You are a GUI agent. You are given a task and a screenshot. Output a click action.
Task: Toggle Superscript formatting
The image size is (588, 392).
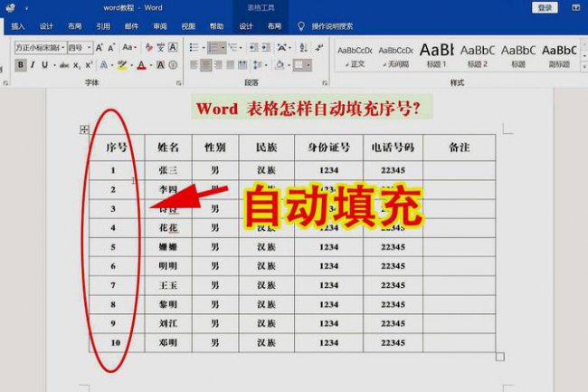pos(89,65)
